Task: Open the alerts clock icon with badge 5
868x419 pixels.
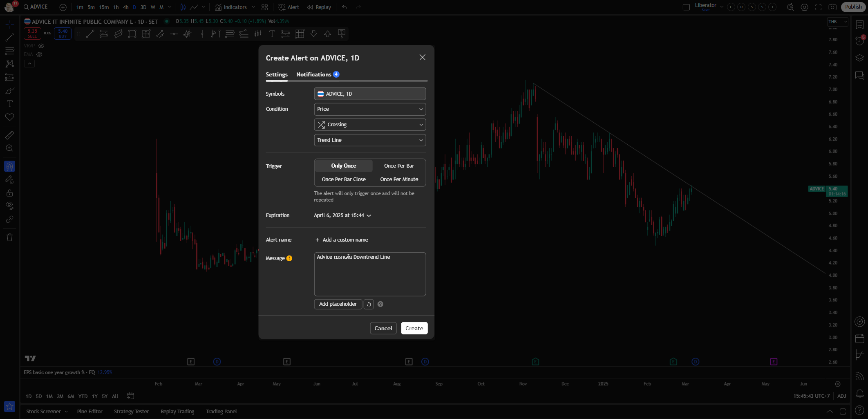Action: coord(860,40)
